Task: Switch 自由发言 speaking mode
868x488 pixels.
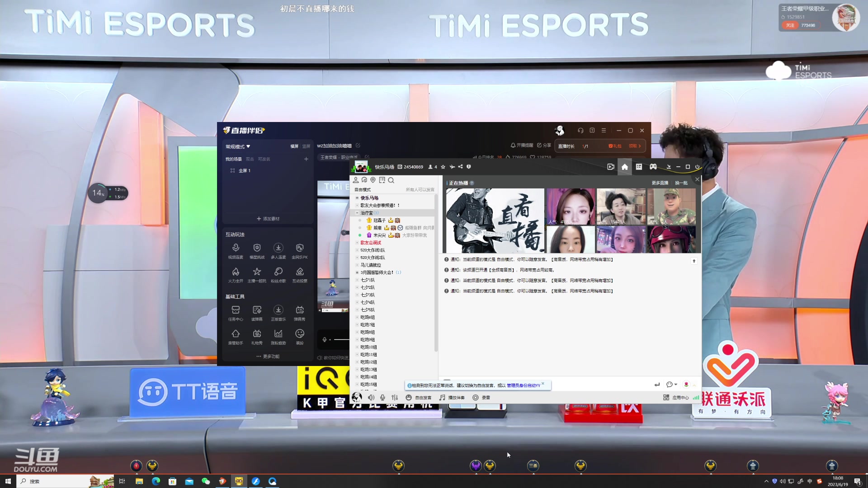Action: coord(419,398)
